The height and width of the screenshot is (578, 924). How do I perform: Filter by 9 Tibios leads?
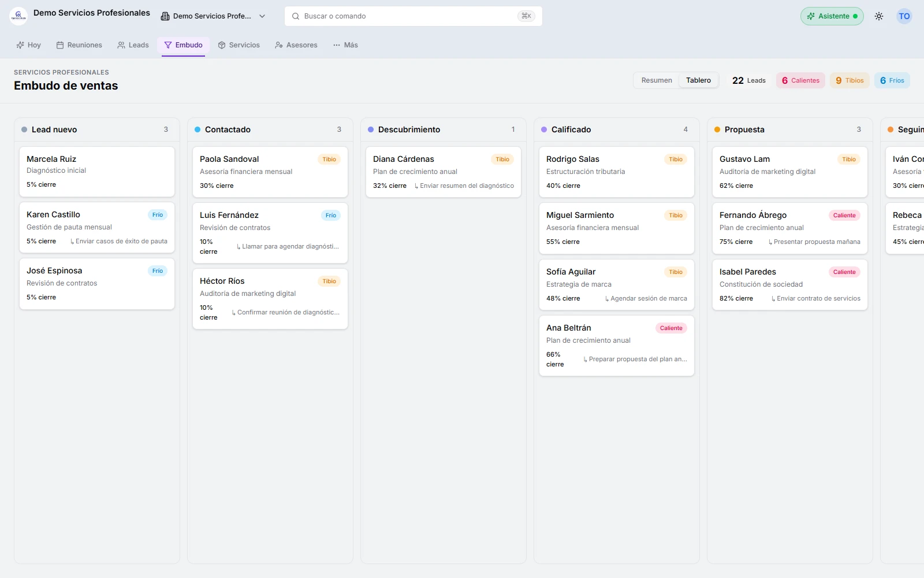[850, 80]
